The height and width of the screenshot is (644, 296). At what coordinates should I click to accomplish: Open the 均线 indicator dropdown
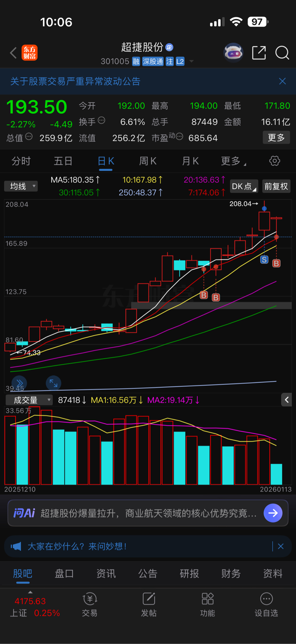pyautogui.click(x=21, y=186)
